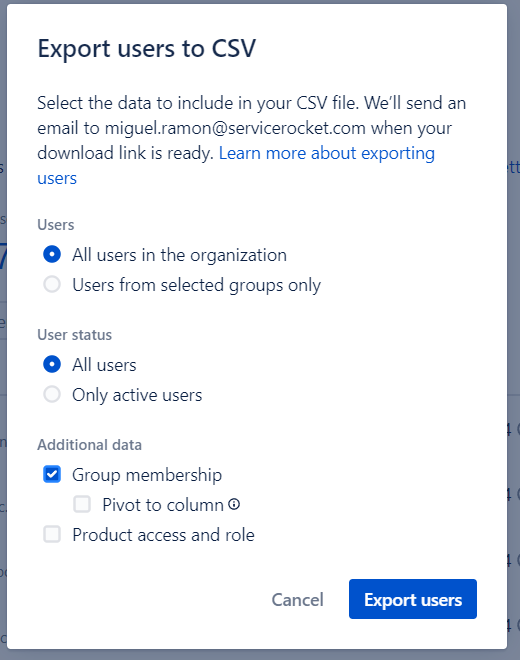Select the All users status radio button
Image resolution: width=520 pixels, height=660 pixels.
52,364
